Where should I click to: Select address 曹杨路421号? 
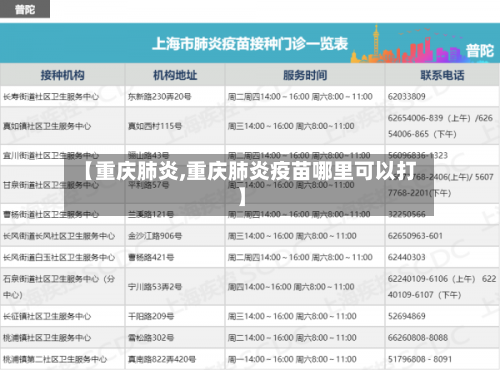point(151,257)
